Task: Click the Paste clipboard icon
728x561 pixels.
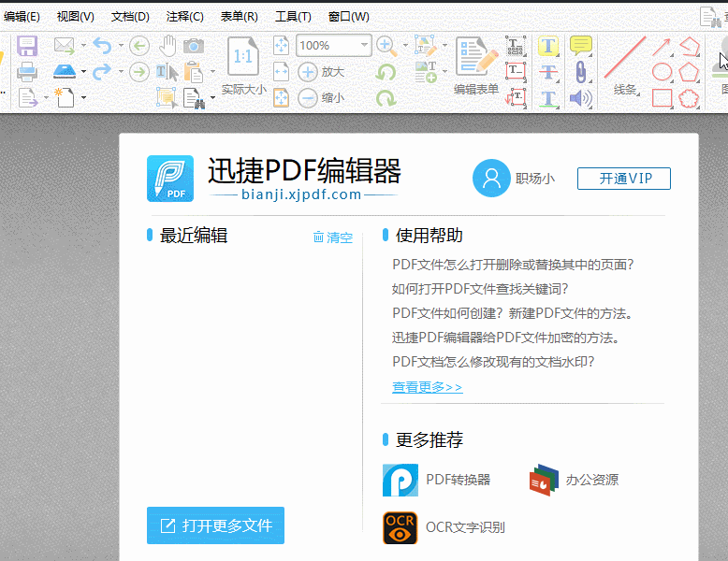Action: click(193, 72)
